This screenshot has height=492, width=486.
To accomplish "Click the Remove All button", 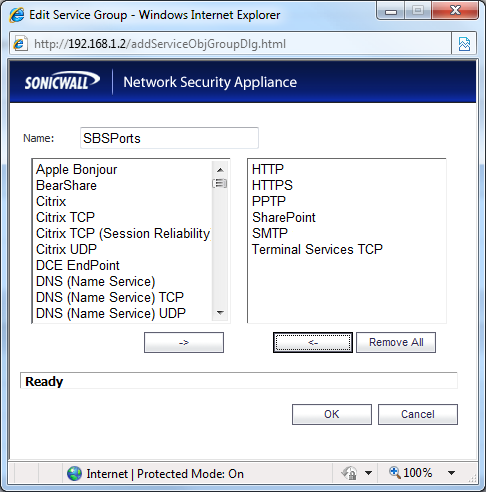I will coord(396,342).
